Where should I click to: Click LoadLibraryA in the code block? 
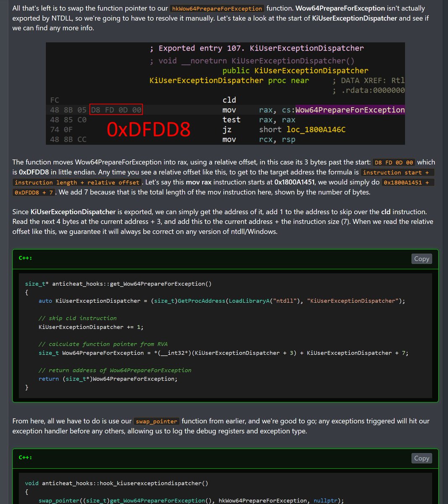click(x=249, y=301)
